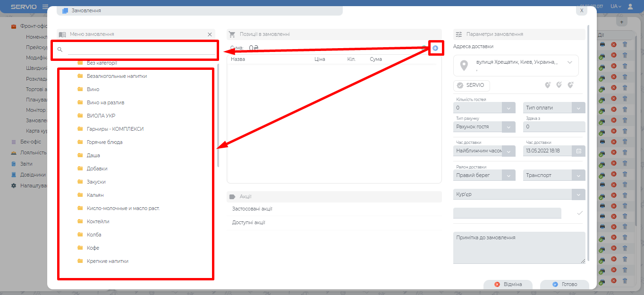Click the user profile icon in header
Screen dimensions: 644x295
click(630, 7)
